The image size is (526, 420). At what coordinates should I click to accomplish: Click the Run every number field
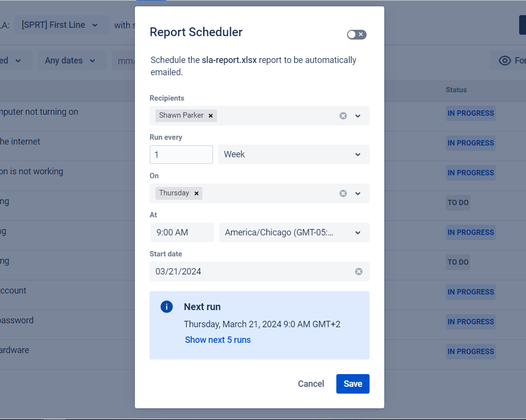pyautogui.click(x=181, y=154)
